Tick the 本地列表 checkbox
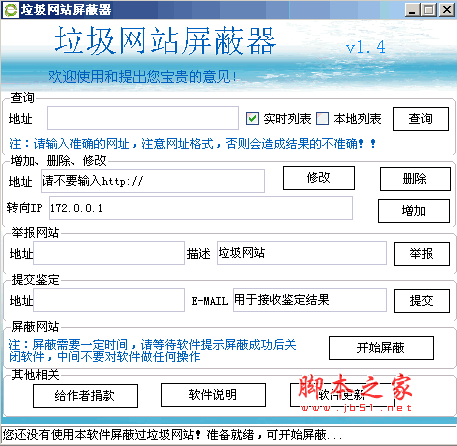The width and height of the screenshot is (457, 446). [322, 119]
